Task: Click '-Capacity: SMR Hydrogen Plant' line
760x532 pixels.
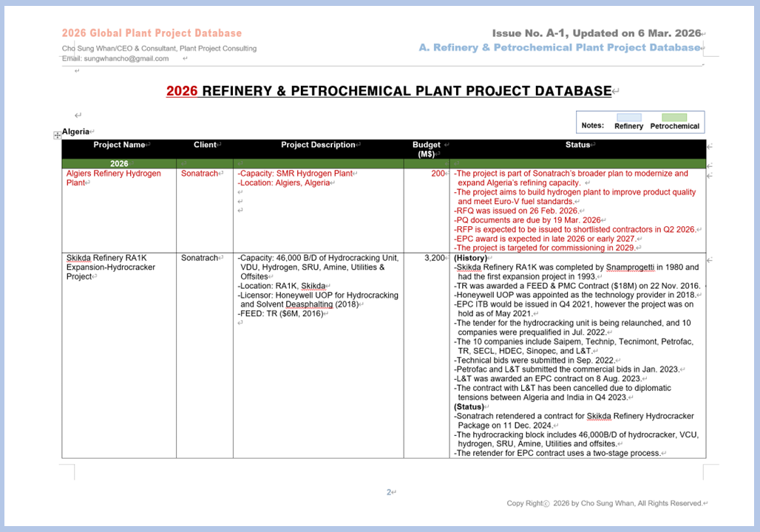Action: click(295, 174)
